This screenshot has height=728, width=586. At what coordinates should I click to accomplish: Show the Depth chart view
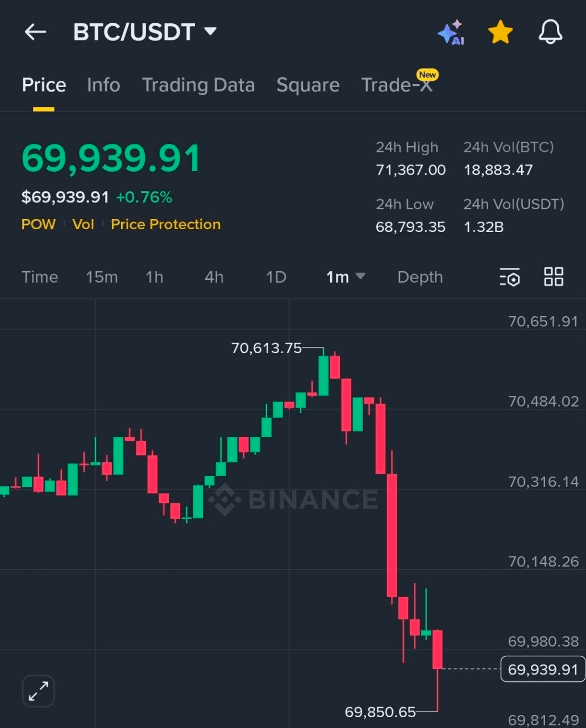[x=419, y=277]
